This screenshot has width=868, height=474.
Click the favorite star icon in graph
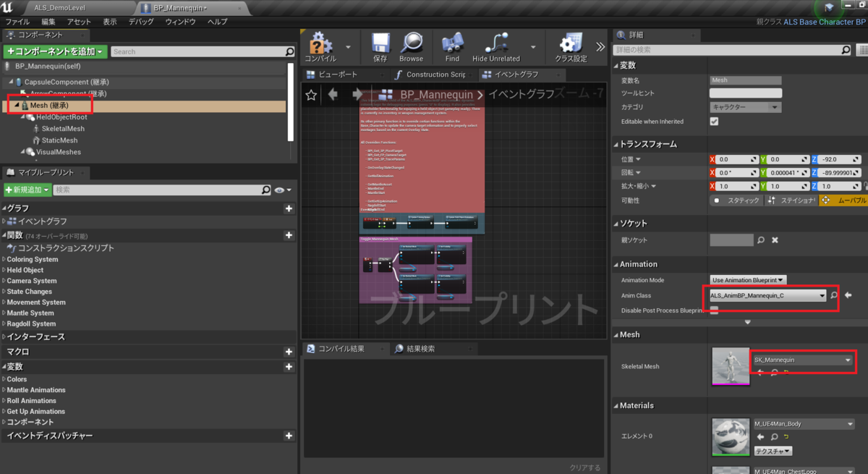pos(311,95)
